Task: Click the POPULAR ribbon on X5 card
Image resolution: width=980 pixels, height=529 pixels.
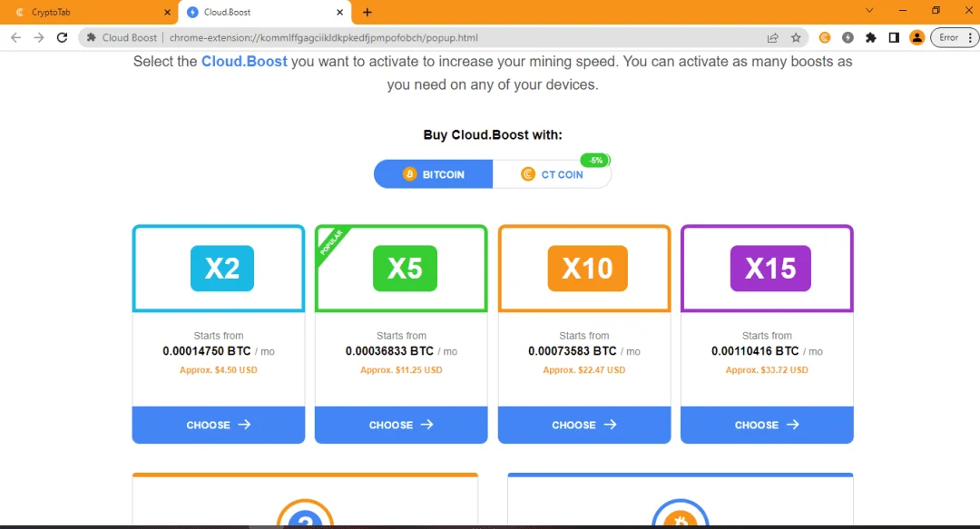Action: tap(330, 242)
